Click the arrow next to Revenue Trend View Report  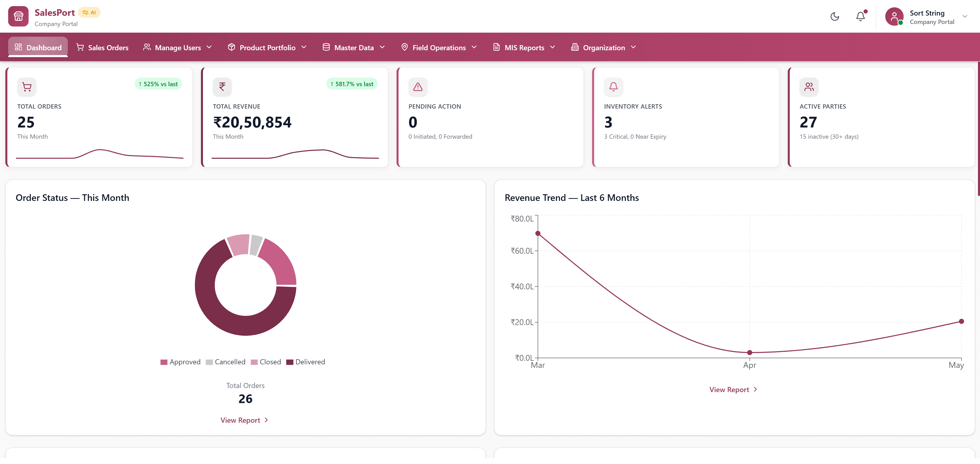click(755, 390)
